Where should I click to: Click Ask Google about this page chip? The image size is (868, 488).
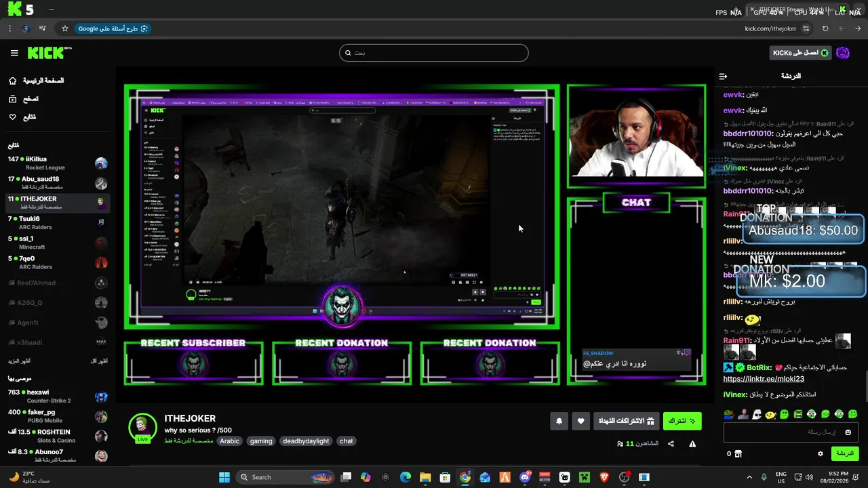(x=112, y=28)
